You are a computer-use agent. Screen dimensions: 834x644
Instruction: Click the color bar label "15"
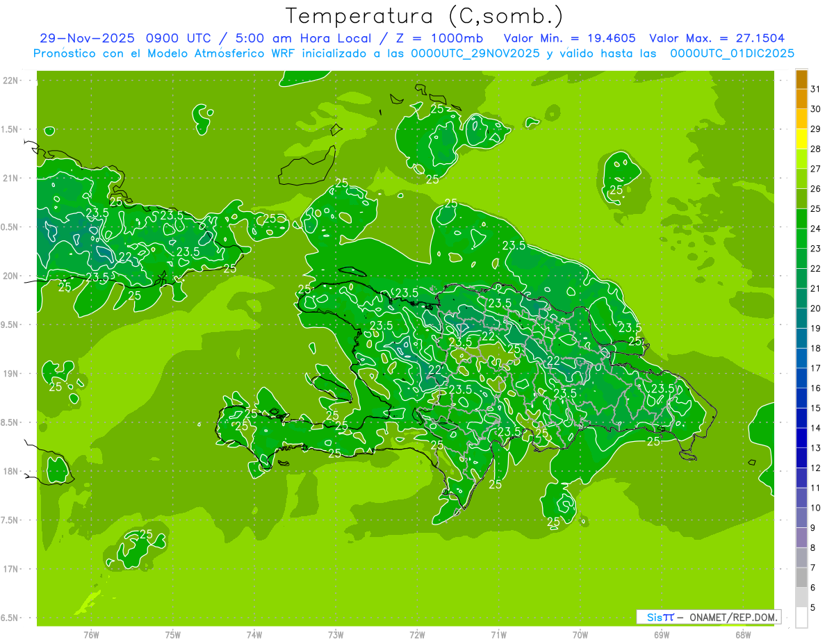(816, 408)
